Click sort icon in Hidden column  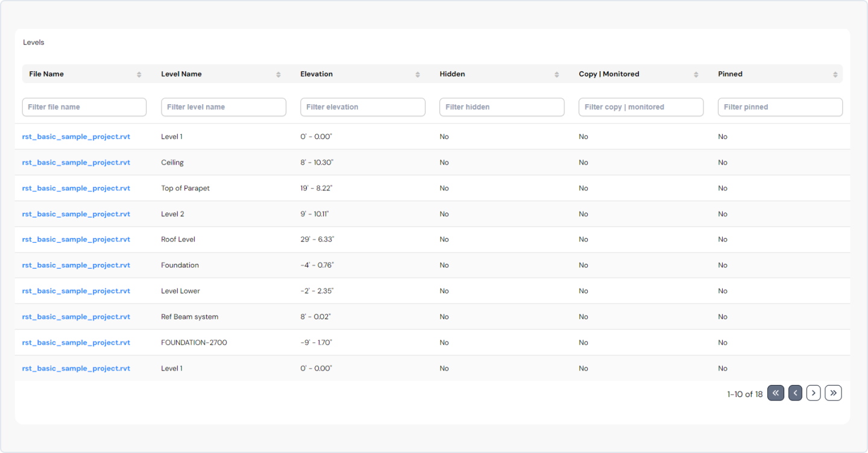[556, 74]
